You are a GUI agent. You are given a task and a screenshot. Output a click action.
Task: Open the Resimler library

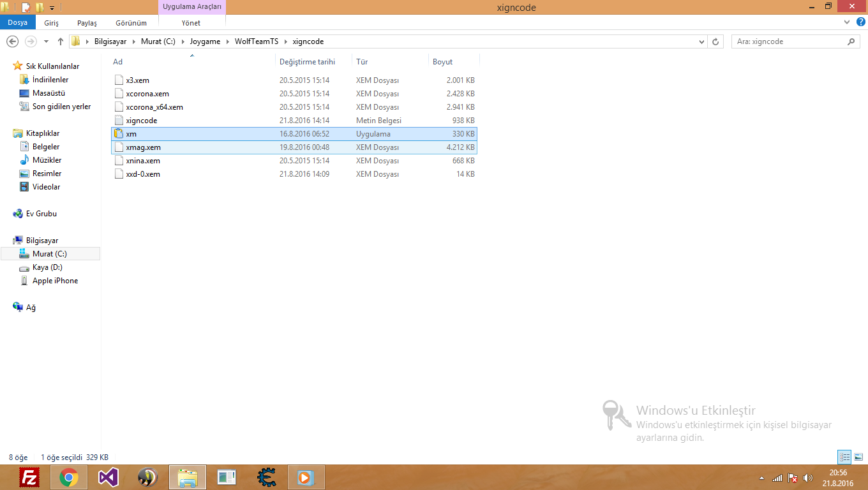pyautogui.click(x=47, y=174)
